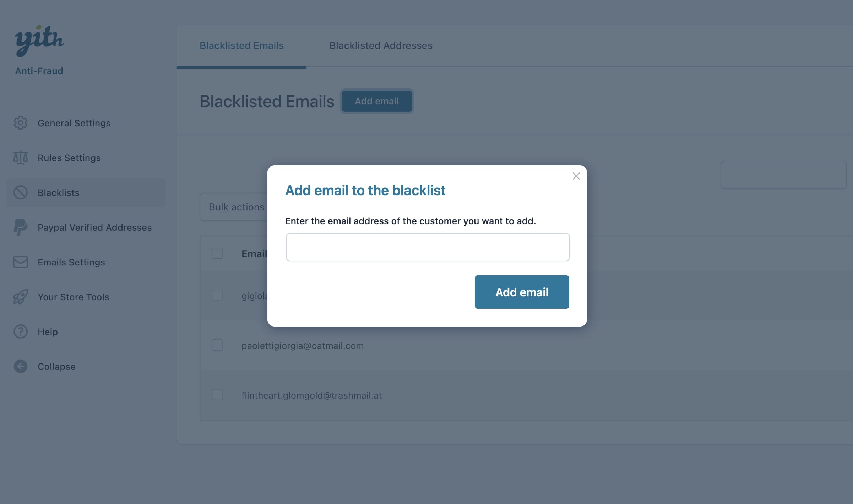853x504 pixels.
Task: Click the Emails Settings envelope icon
Action: (21, 262)
